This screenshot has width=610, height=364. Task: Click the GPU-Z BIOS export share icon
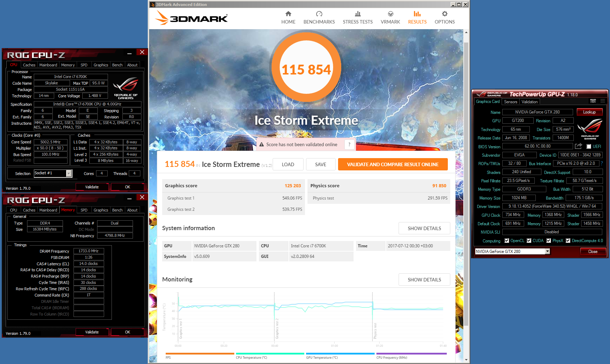[578, 146]
